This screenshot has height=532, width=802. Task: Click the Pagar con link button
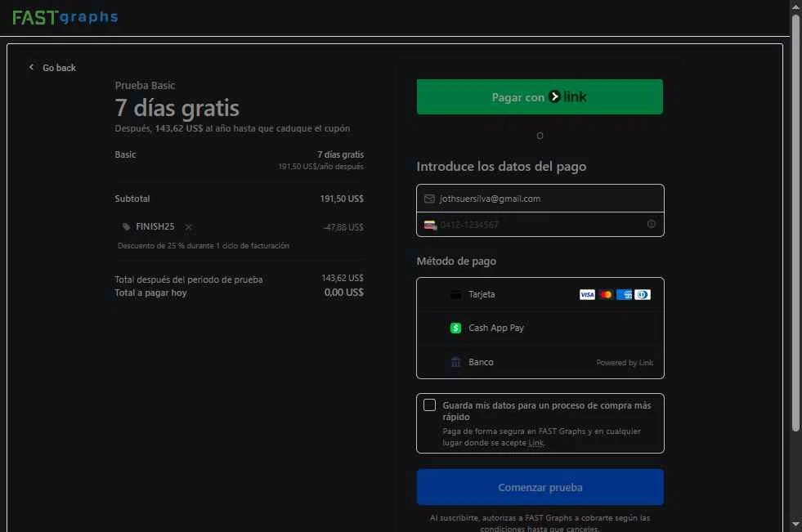[x=540, y=96]
